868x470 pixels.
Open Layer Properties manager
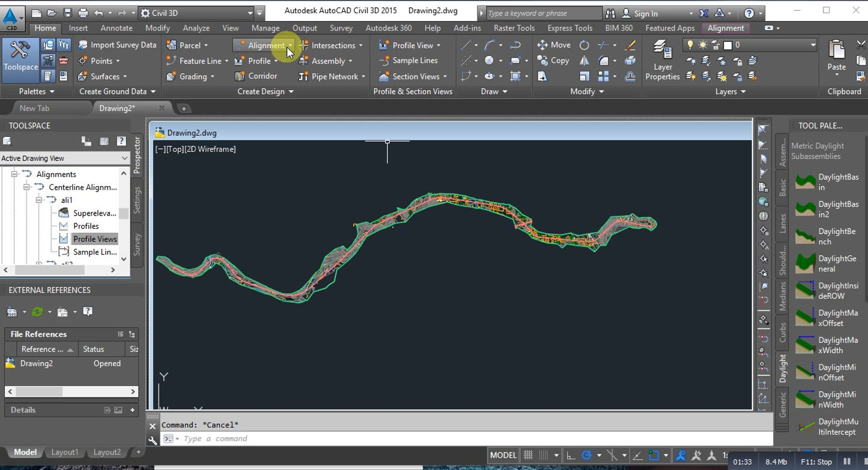[663, 60]
